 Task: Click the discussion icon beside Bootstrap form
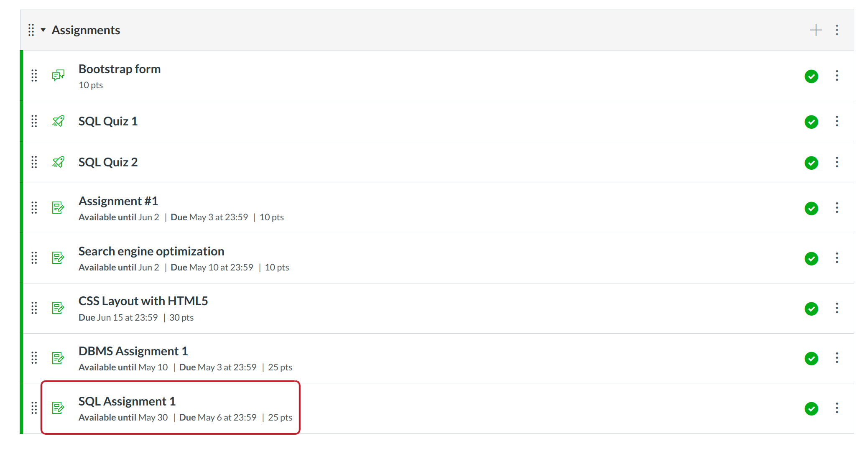coord(58,76)
